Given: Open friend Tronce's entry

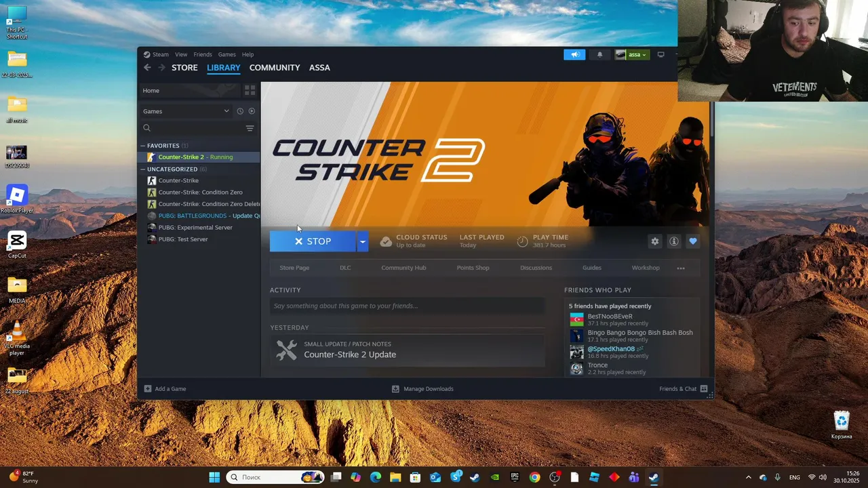Looking at the screenshot, I should pos(631,368).
